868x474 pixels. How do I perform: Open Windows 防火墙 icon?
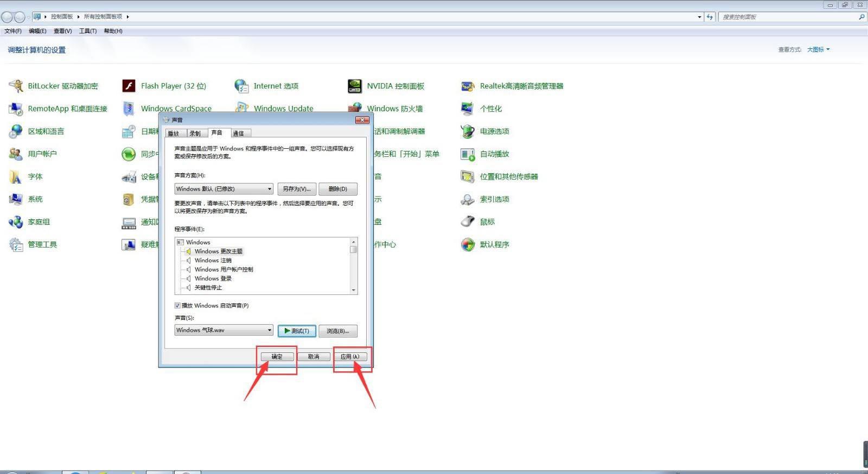(355, 107)
